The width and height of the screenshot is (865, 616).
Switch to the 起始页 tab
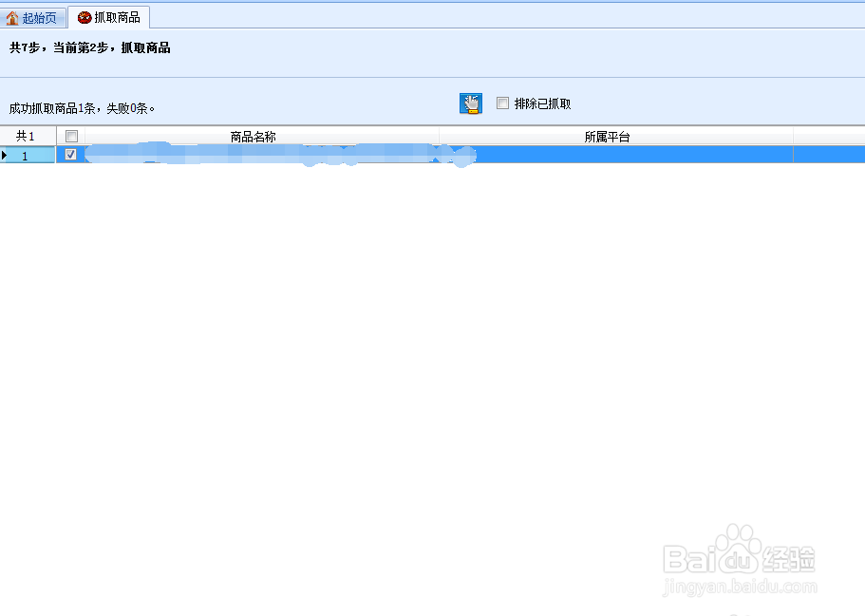click(x=32, y=18)
